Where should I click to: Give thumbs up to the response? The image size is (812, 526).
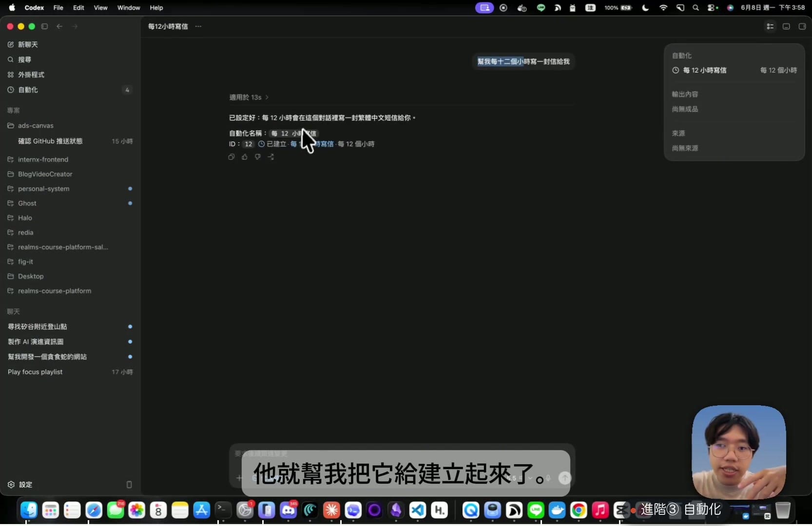(245, 157)
